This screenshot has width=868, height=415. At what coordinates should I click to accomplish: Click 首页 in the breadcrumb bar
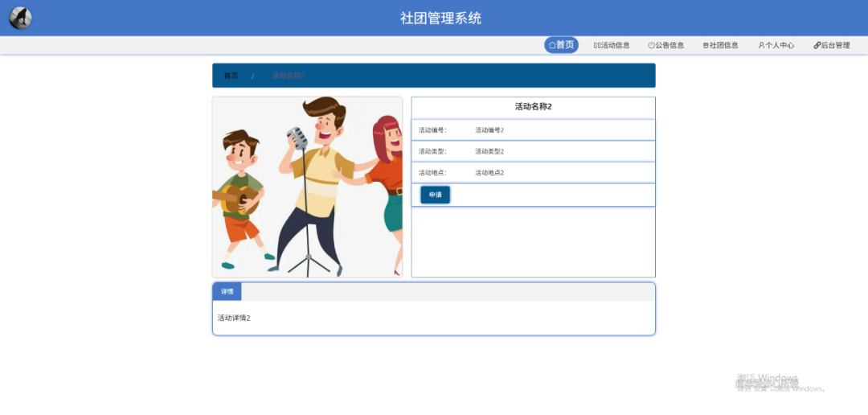tap(231, 76)
